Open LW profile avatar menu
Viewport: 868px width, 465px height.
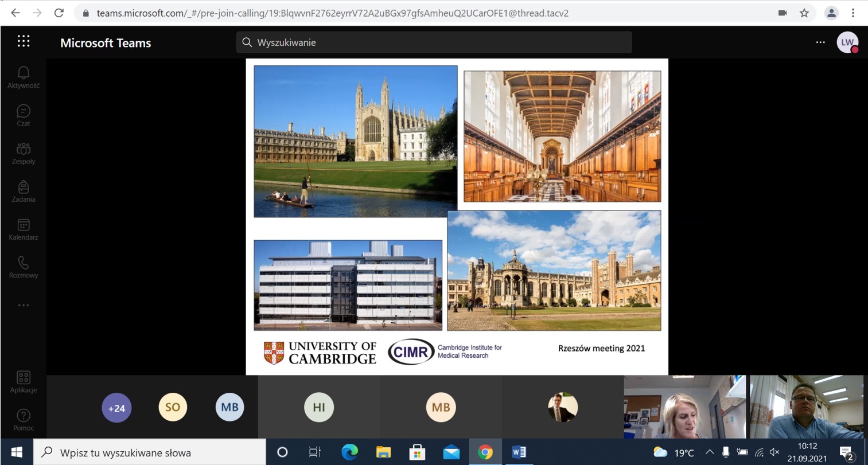(847, 42)
